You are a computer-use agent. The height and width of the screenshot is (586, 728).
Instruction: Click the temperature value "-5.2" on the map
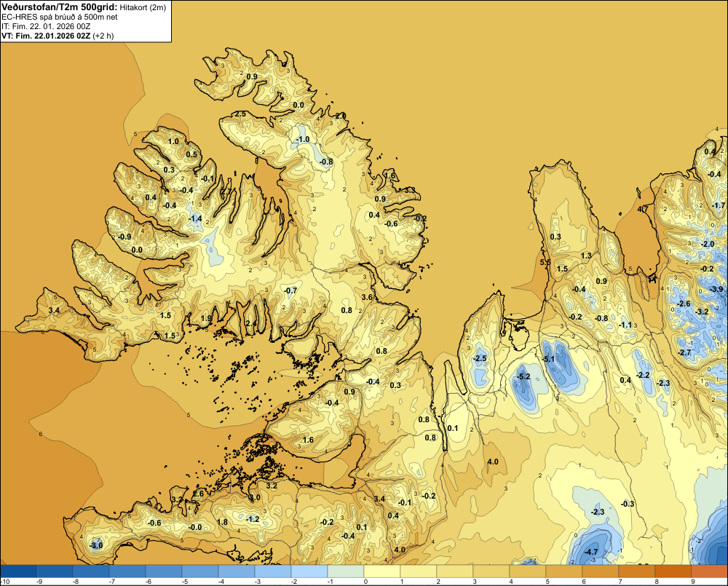[x=523, y=376]
